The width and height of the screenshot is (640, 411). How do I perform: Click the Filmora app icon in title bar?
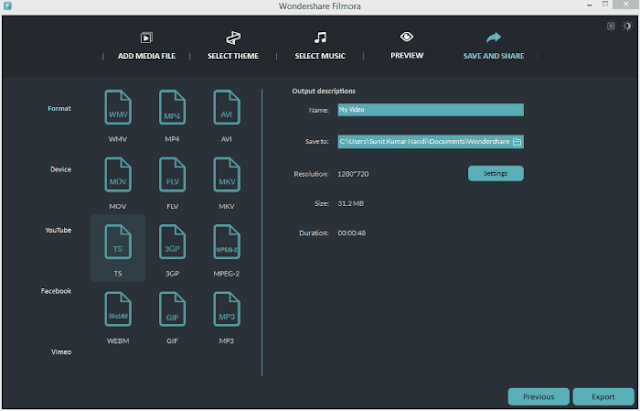[x=7, y=6]
